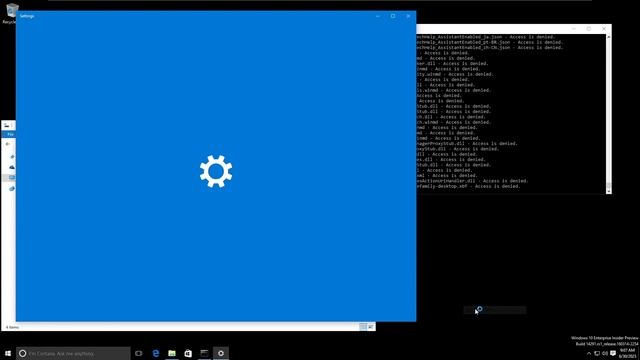640x360 pixels.
Task: Open File Explorer from the taskbar
Action: pos(172,353)
